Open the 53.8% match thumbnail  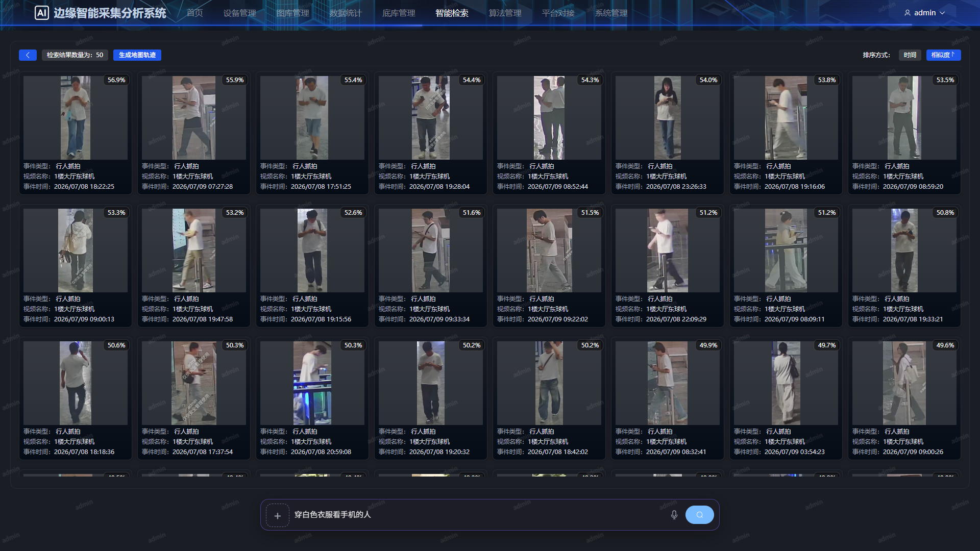tap(786, 118)
